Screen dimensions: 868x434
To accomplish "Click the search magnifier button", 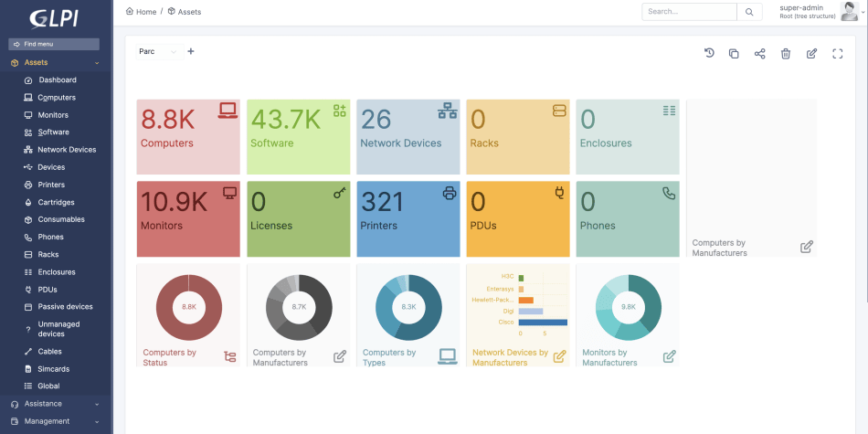I will (749, 12).
